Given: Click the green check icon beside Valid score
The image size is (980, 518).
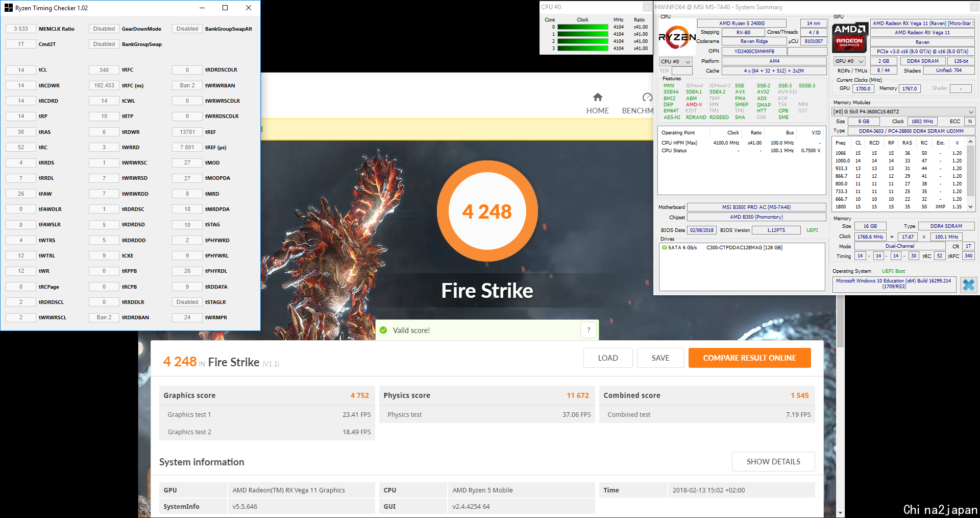Looking at the screenshot, I should (x=383, y=331).
